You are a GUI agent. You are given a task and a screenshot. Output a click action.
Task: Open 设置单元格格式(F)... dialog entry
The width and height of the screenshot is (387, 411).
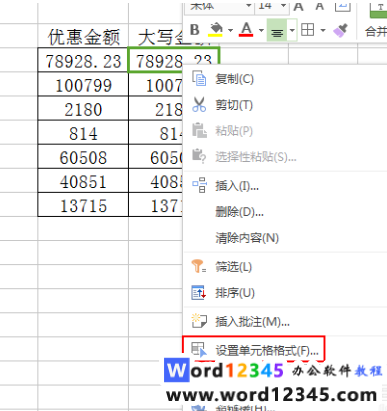click(x=254, y=350)
